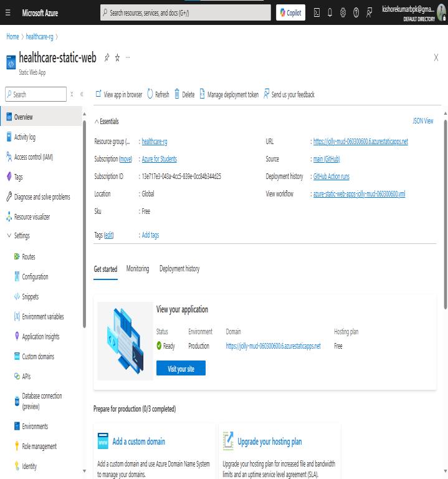Click the sidebar scrollbar down arrow
Viewport: 448px width, 479px height.
[x=85, y=471]
